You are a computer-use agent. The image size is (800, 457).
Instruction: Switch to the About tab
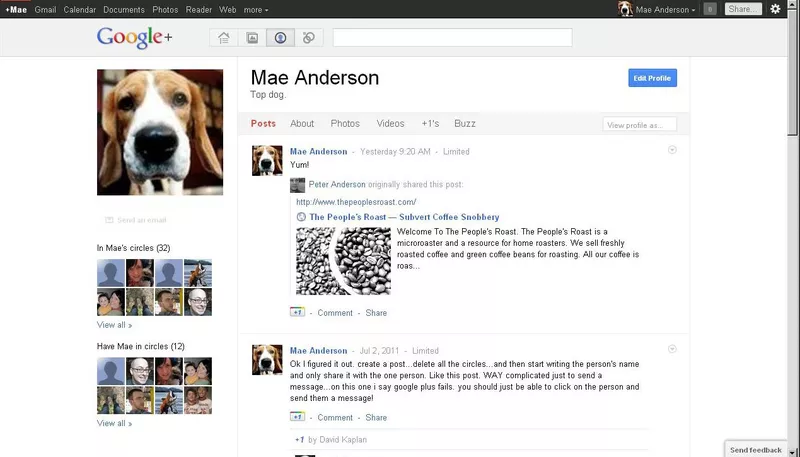[x=302, y=123]
